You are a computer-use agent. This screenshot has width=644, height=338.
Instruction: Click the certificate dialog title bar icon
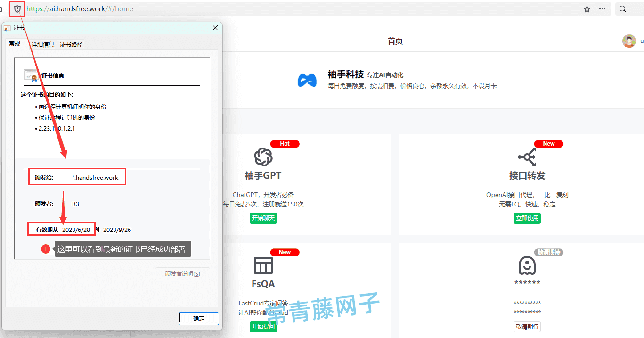pyautogui.click(x=7, y=28)
